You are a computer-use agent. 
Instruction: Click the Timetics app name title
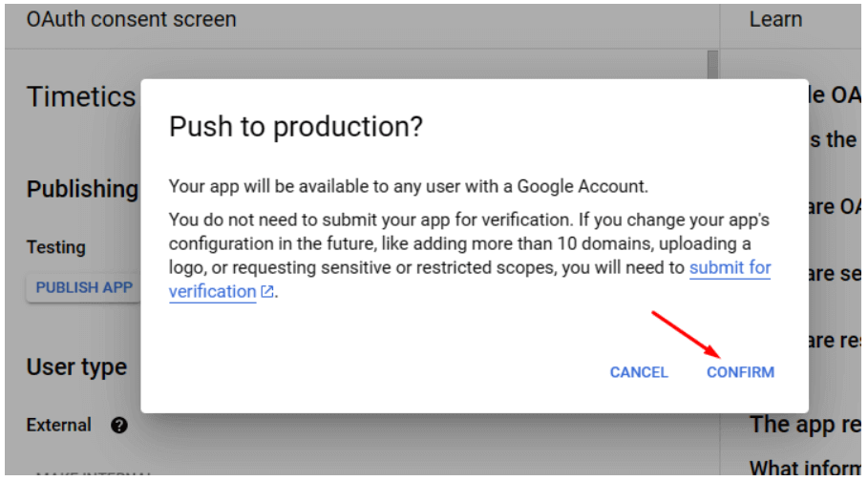[x=81, y=96]
